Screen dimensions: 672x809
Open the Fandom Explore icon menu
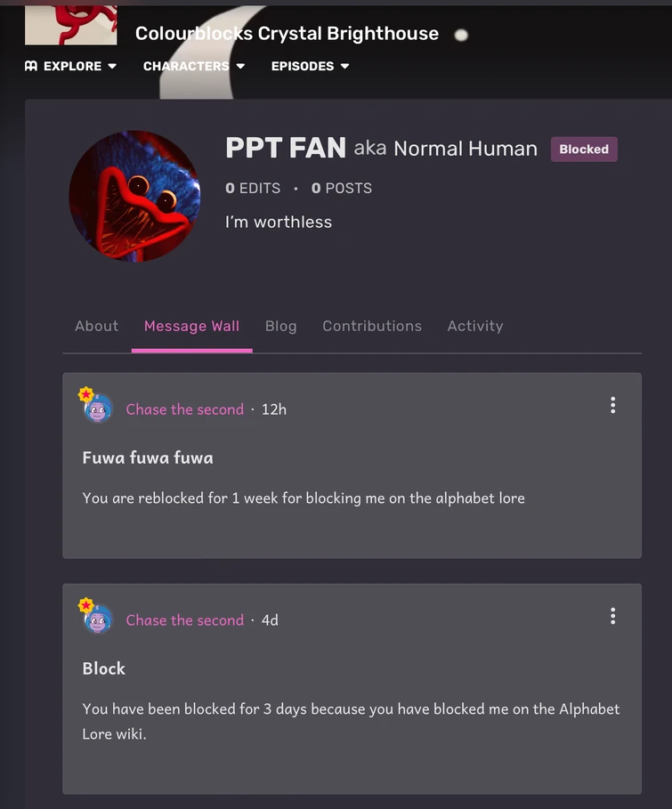click(28, 65)
